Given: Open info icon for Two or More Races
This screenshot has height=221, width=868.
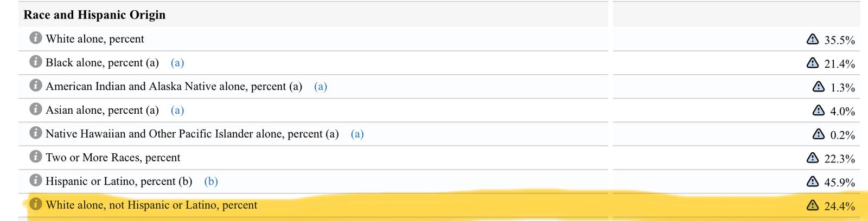Looking at the screenshot, I should coord(36,157).
